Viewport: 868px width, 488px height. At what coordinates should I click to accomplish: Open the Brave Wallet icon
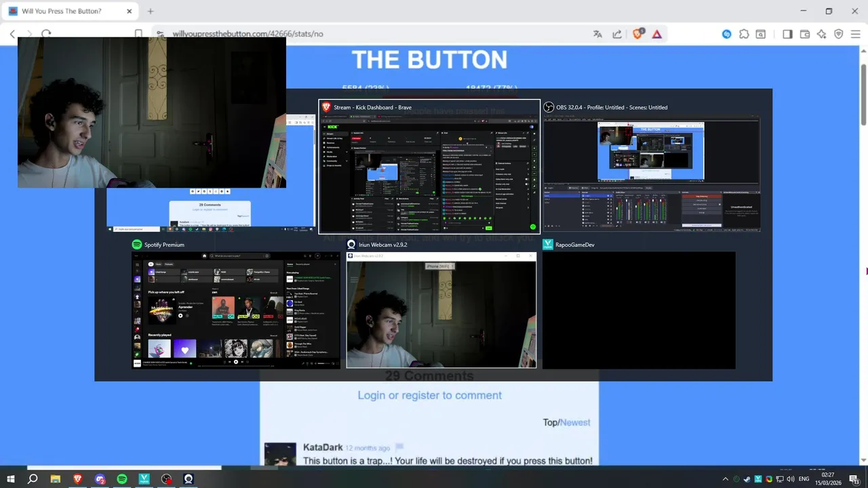click(805, 34)
